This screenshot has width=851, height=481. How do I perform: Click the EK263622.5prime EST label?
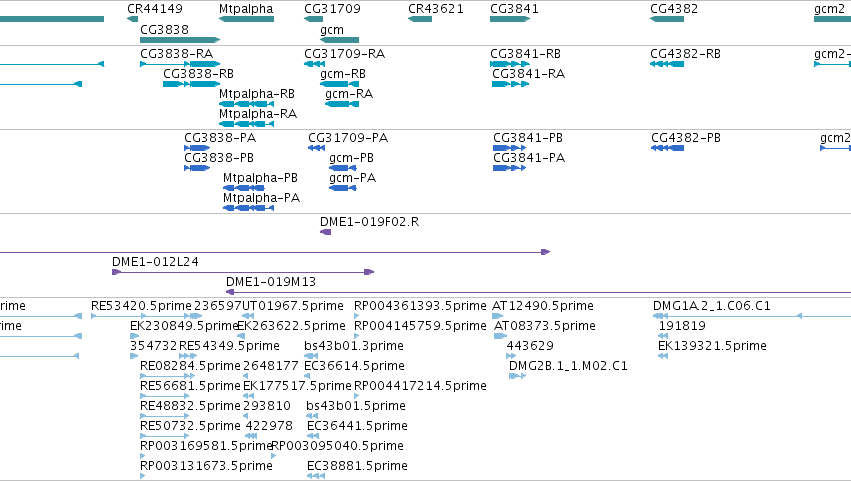coord(291,326)
